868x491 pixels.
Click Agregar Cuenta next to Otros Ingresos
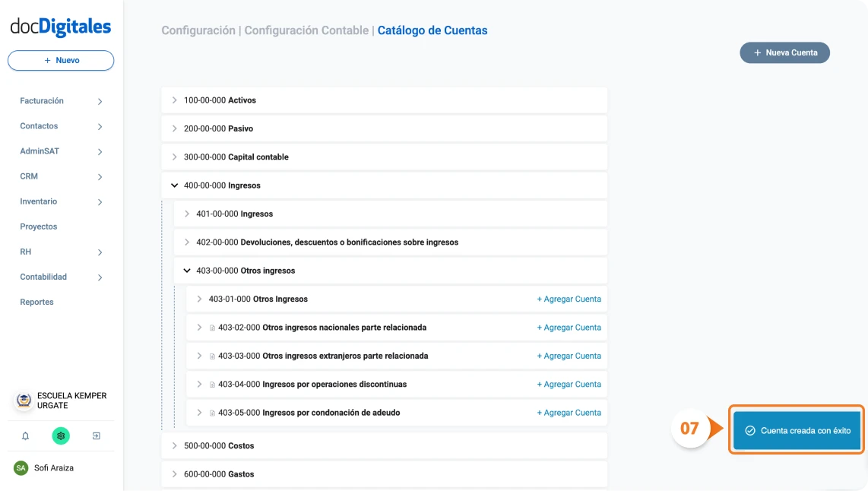click(569, 299)
